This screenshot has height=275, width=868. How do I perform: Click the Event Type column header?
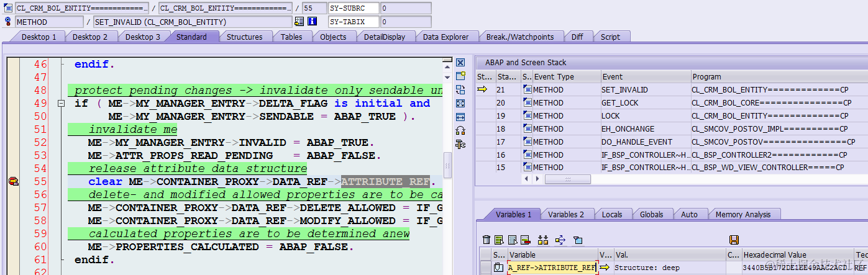click(x=565, y=77)
